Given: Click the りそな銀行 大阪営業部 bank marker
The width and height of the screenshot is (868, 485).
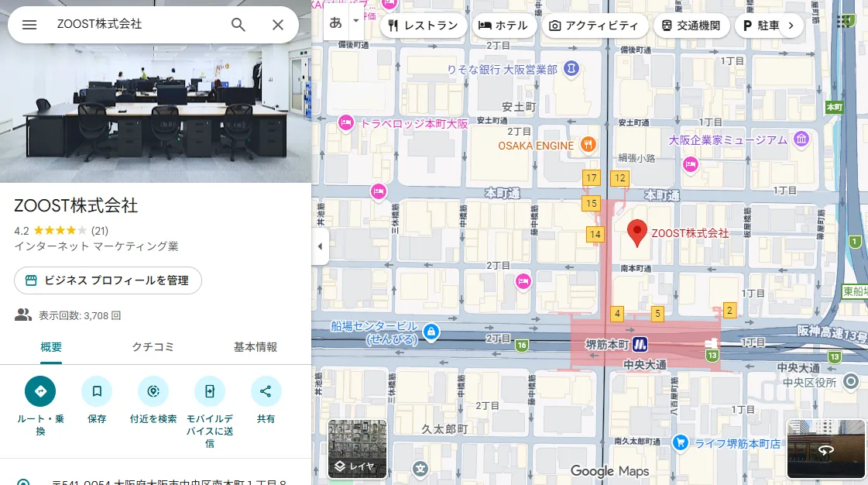Looking at the screenshot, I should click(571, 69).
